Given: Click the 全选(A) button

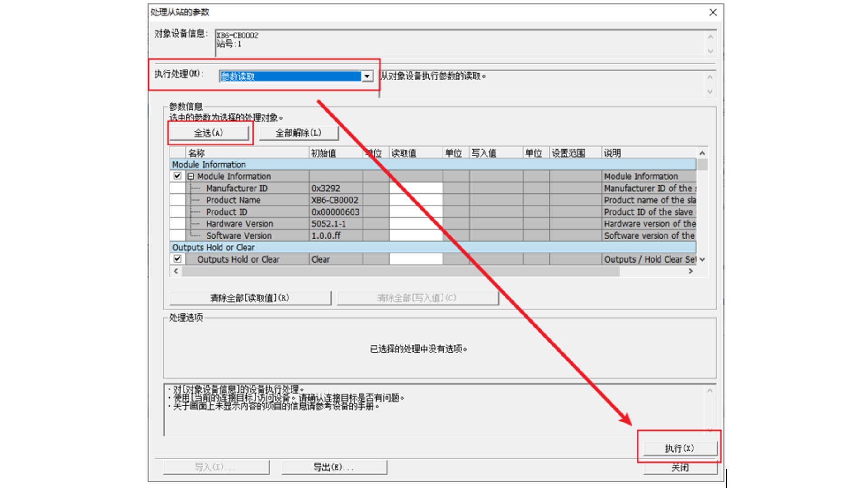Looking at the screenshot, I should pos(208,133).
